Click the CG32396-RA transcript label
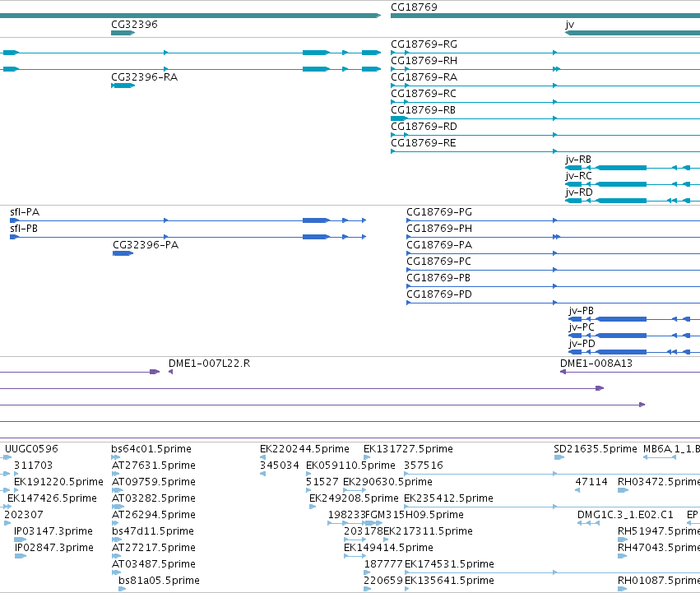 [144, 77]
